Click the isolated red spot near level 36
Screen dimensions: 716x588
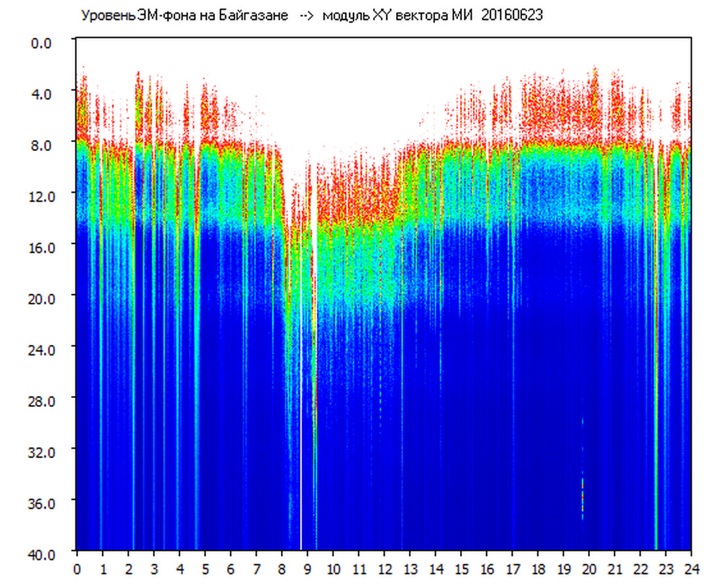pyautogui.click(x=582, y=497)
